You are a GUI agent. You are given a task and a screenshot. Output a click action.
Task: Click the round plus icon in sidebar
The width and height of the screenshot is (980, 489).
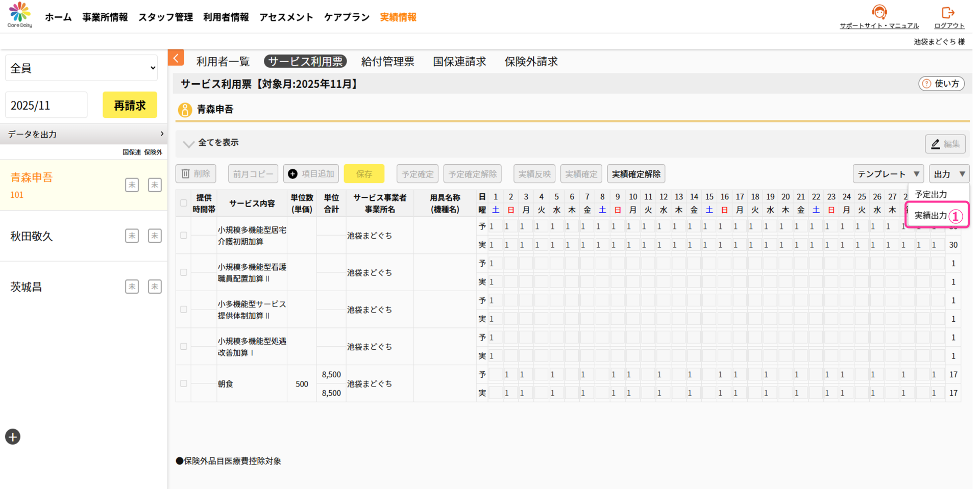tap(13, 436)
